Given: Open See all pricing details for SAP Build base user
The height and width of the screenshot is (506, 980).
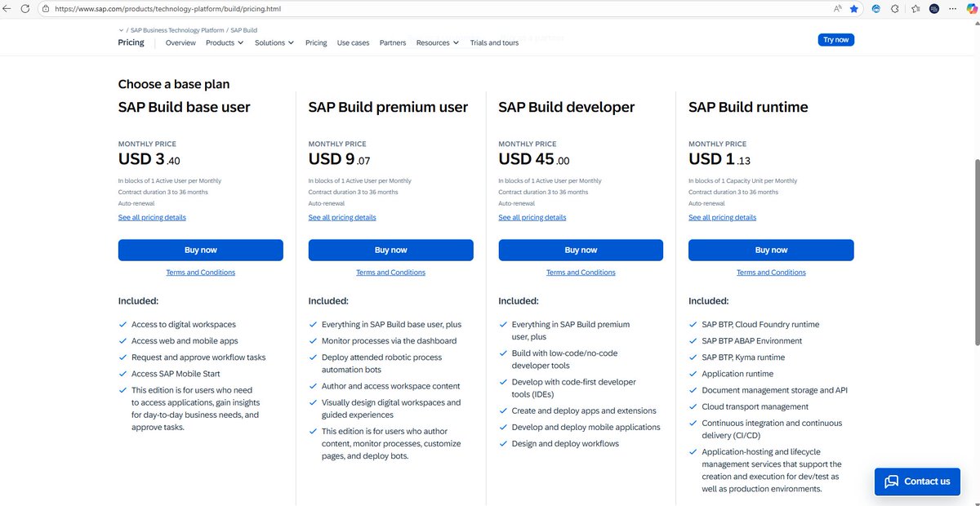Looking at the screenshot, I should tap(152, 217).
